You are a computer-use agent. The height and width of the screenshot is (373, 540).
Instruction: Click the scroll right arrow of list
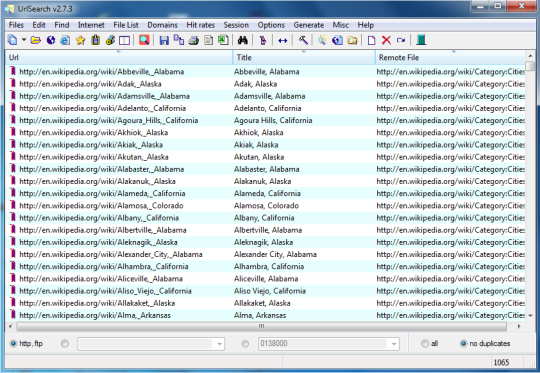[x=519, y=326]
